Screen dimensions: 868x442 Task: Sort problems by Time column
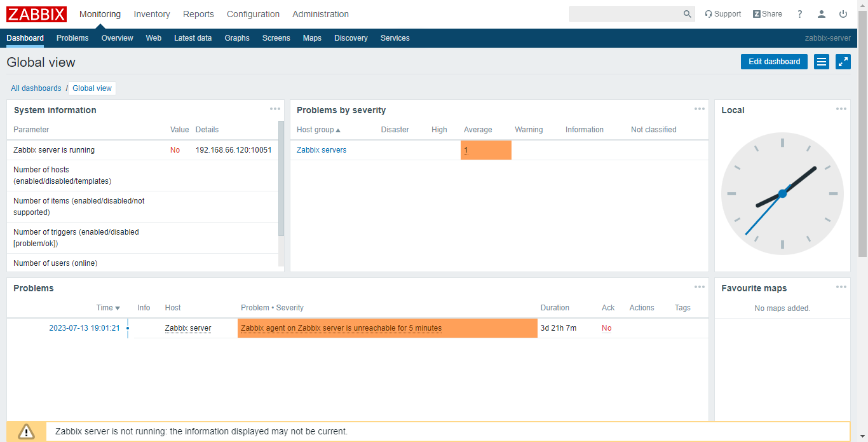coord(108,308)
